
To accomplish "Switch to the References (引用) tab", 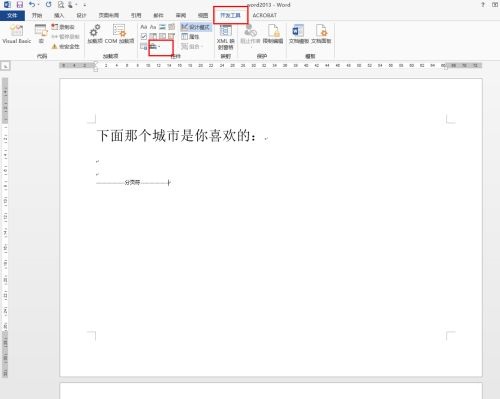I will 136,15.
